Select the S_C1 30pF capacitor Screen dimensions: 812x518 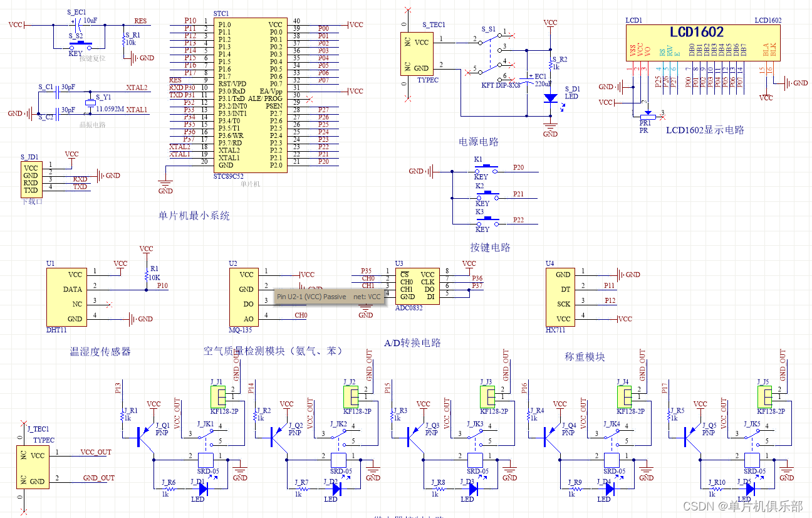[57, 92]
